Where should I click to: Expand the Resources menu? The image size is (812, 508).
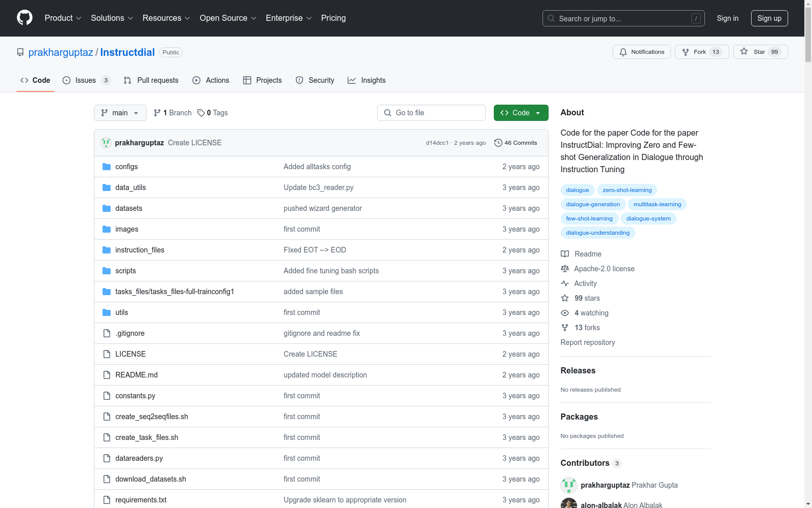click(166, 18)
